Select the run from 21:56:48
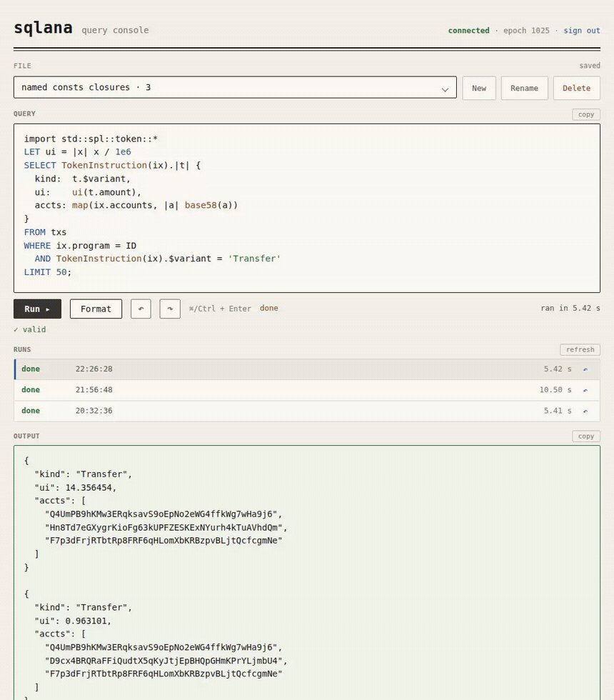This screenshot has height=700, width=614. click(306, 390)
